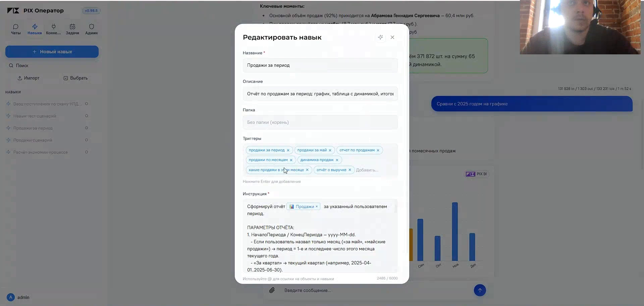
Task: Open the Коннекторы section
Action: click(x=53, y=29)
